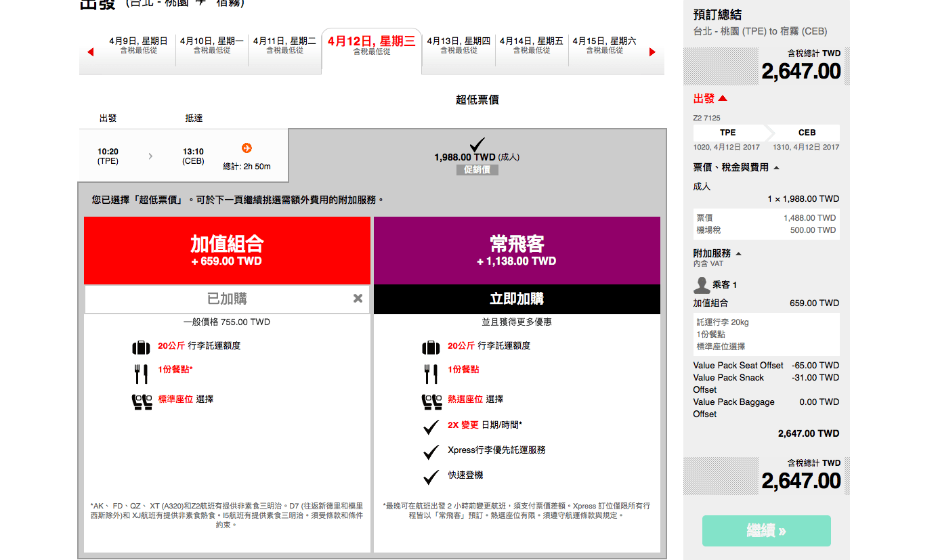
Task: Click 2X 變更 日期/時間* text
Action: click(485, 425)
